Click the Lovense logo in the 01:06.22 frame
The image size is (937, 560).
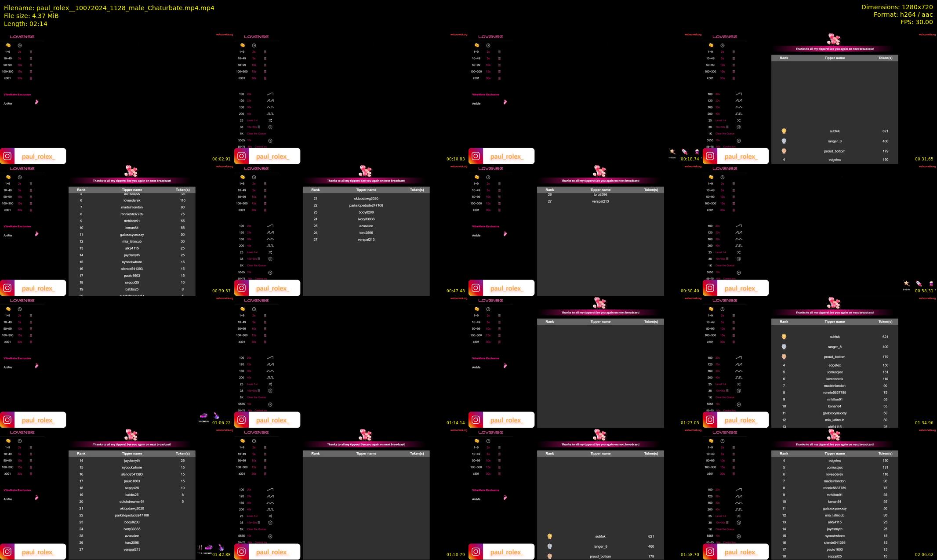click(x=22, y=301)
